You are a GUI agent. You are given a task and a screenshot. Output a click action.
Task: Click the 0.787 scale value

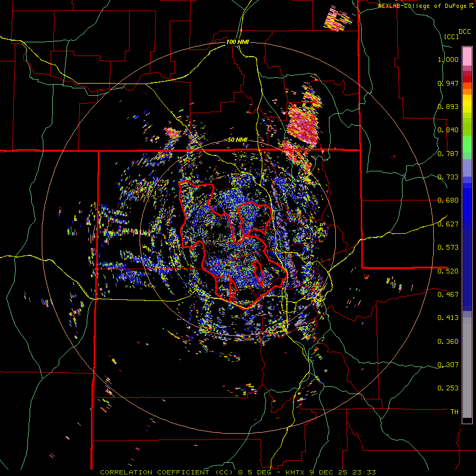click(x=448, y=153)
